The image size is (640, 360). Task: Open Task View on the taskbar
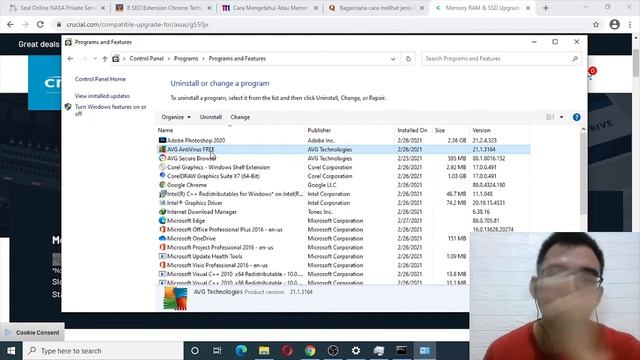[x=217, y=351]
